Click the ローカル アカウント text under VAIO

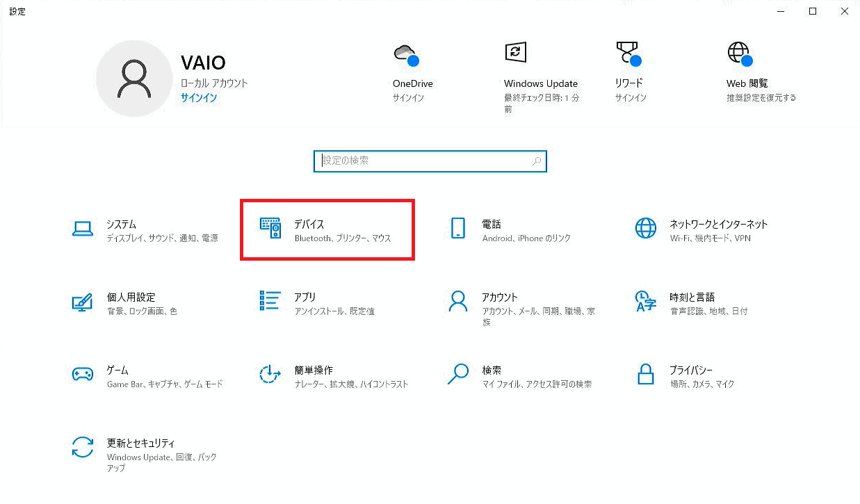click(214, 83)
